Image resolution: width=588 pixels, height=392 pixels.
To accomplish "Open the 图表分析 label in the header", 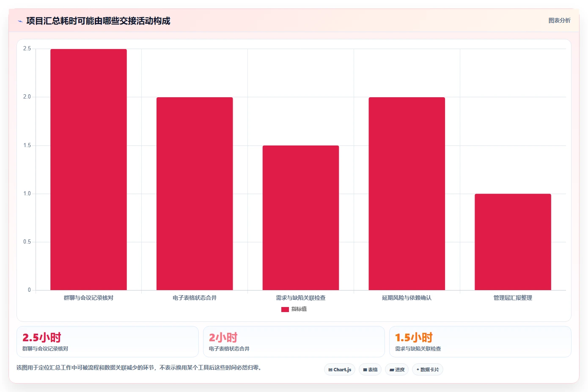I will 559,20.
